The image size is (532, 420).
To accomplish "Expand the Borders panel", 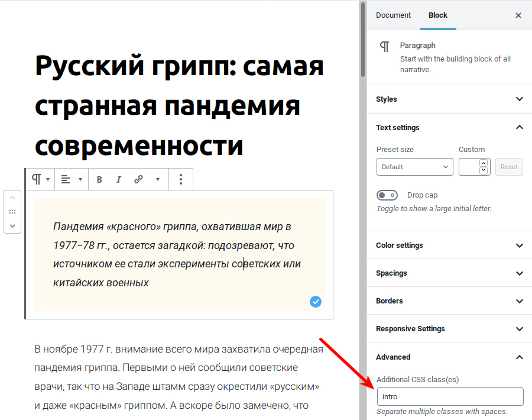I will 449,301.
